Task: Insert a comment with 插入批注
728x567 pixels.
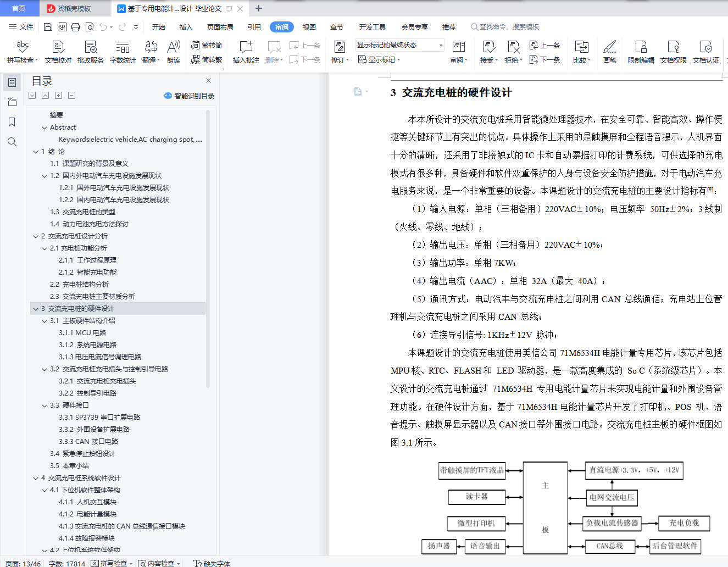Action: pyautogui.click(x=246, y=52)
